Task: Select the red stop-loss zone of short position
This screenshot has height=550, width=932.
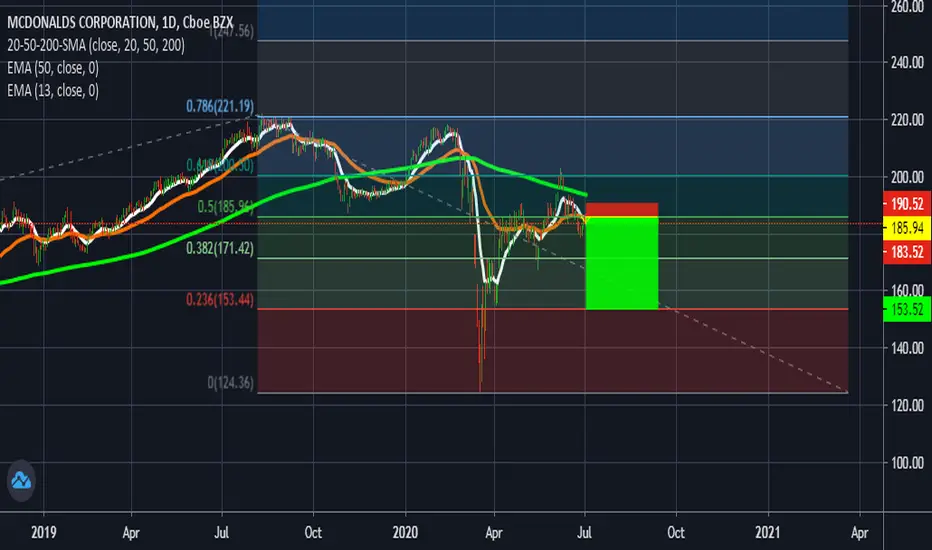Action: tap(622, 210)
